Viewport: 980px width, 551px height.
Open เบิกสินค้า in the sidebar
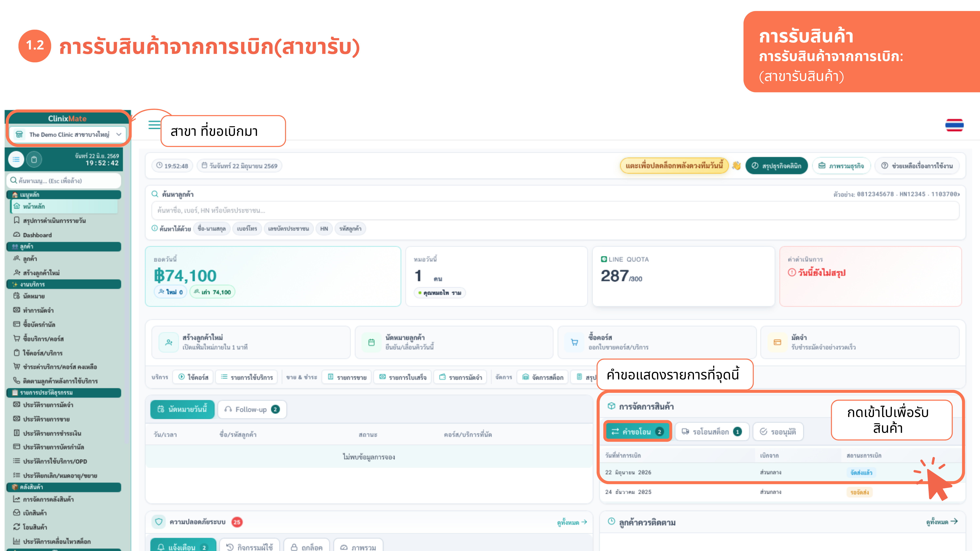coord(30,513)
